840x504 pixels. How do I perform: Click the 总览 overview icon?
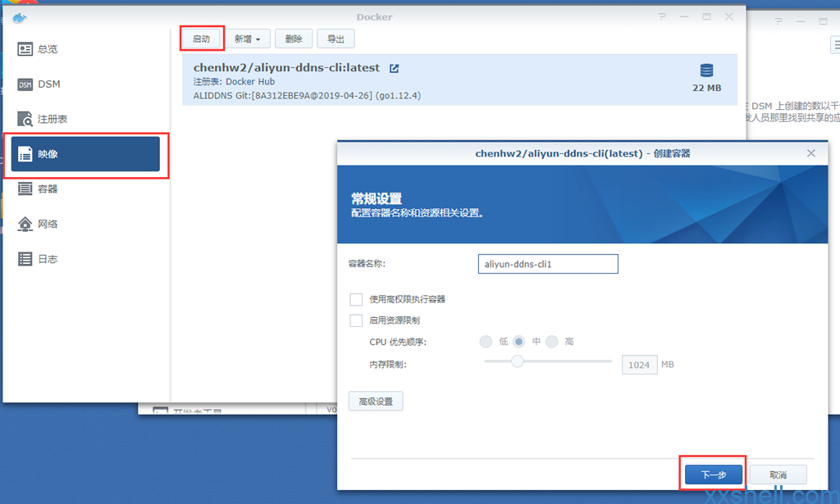click(x=25, y=49)
